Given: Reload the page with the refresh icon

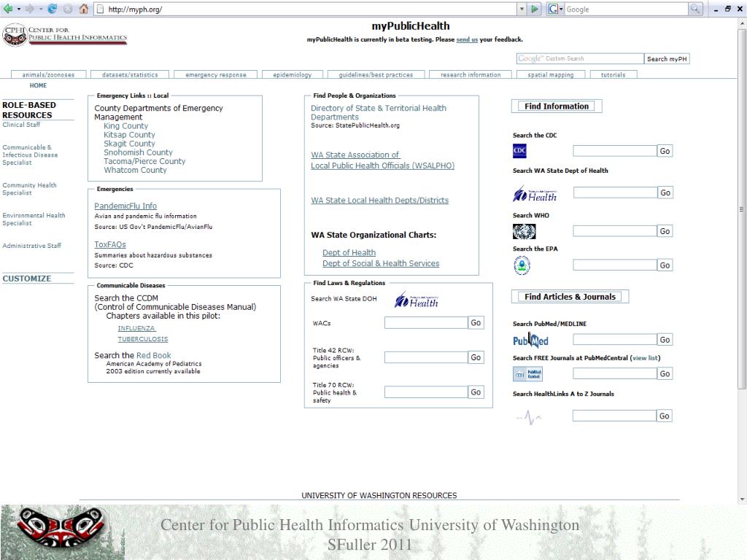Looking at the screenshot, I should (53, 9).
